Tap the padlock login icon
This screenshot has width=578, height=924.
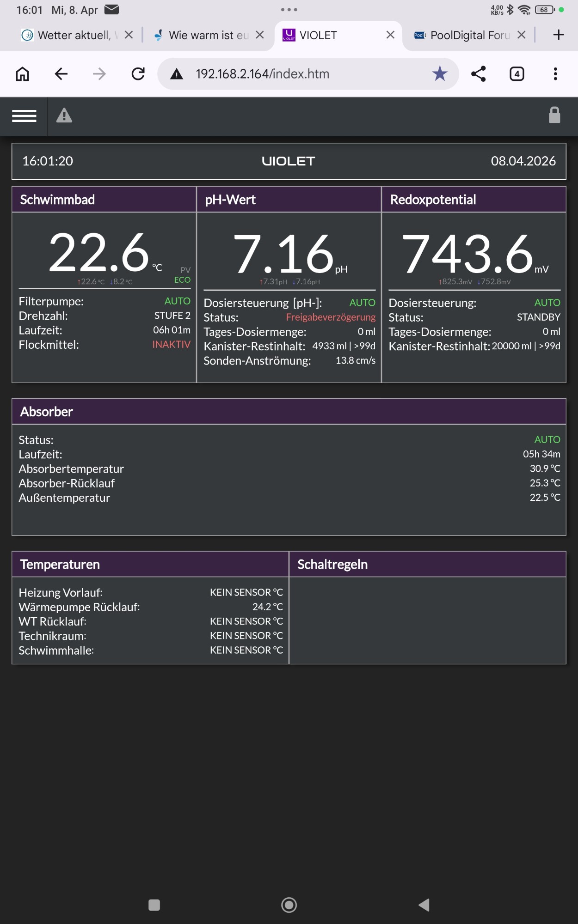pyautogui.click(x=554, y=115)
